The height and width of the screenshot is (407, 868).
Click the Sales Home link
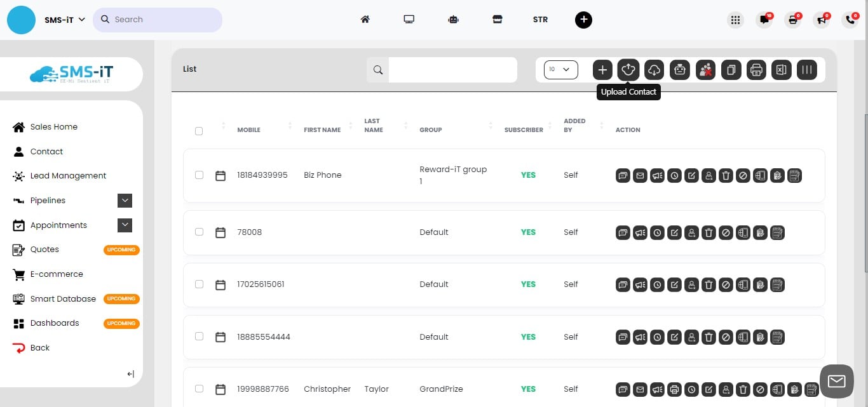pyautogui.click(x=53, y=126)
